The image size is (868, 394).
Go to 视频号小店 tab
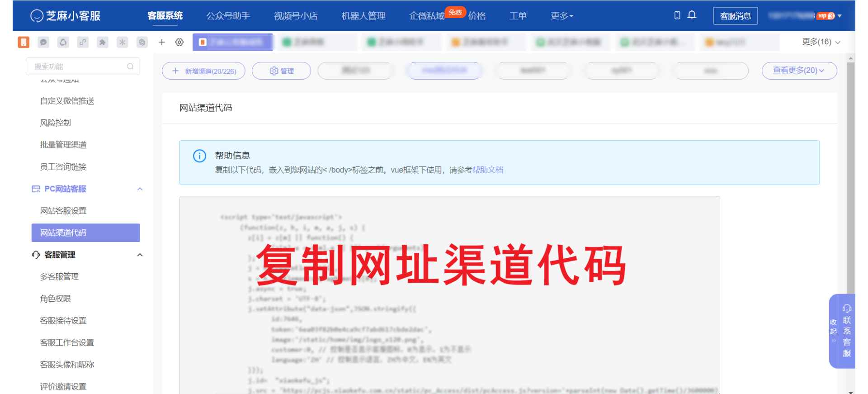[x=296, y=16]
